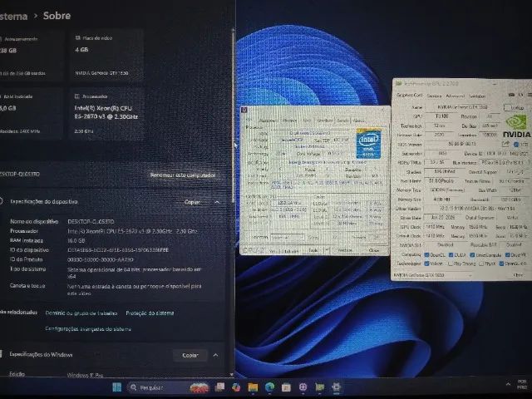Click the search highlight image in taskbar

coord(199,387)
